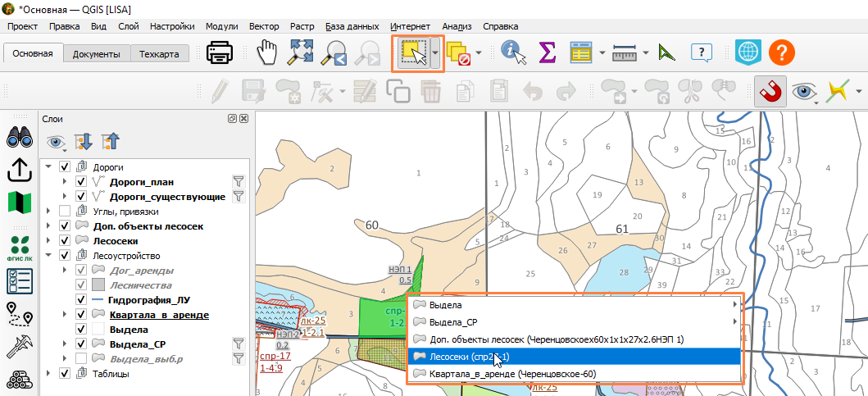Uncheck the Лесосеки layer checkbox
This screenshot has height=396, width=868.
click(65, 241)
